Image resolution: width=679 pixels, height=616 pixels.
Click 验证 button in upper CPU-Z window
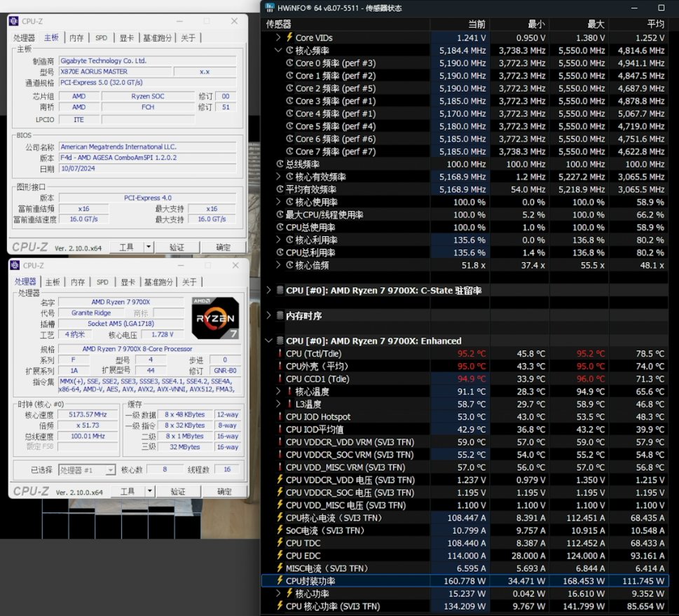(x=177, y=247)
